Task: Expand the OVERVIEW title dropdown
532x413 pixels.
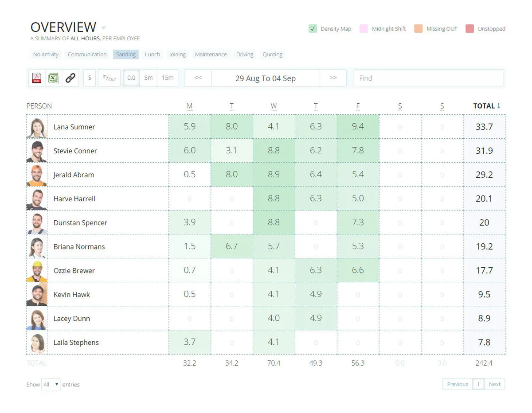Action: (103, 28)
